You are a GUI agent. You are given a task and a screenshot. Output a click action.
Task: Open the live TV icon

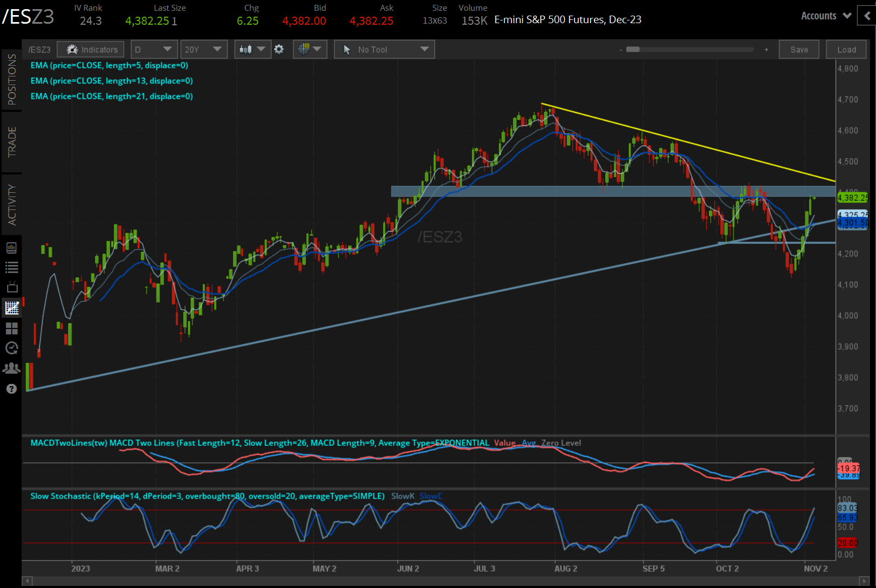click(x=11, y=287)
